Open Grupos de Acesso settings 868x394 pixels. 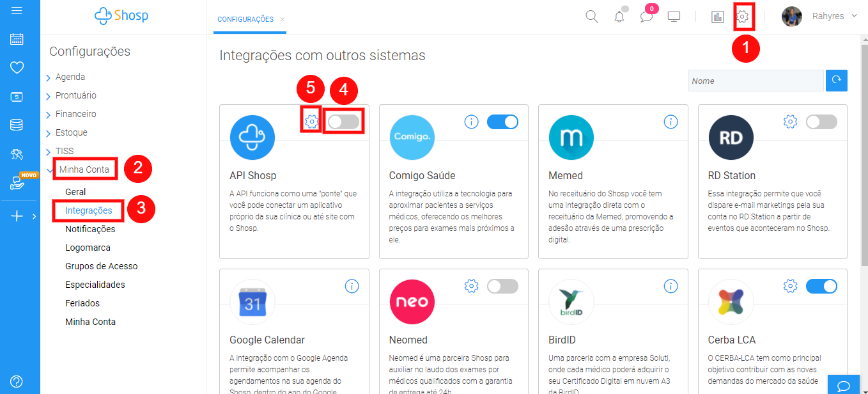point(102,266)
